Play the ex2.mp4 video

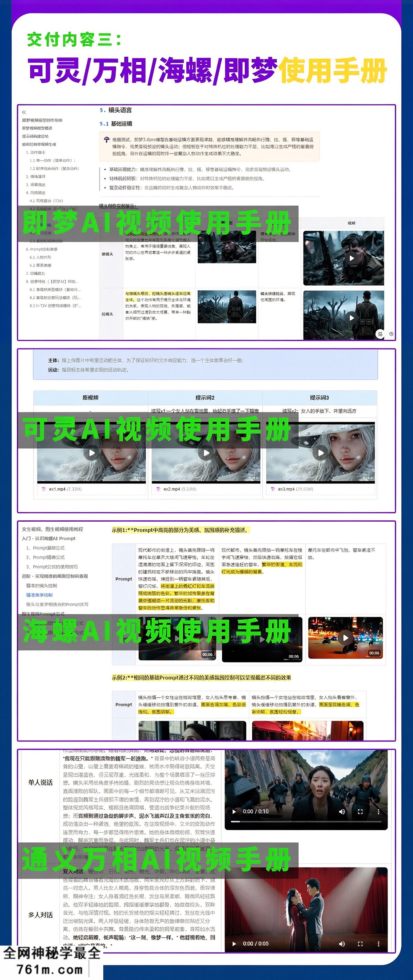[x=206, y=453]
